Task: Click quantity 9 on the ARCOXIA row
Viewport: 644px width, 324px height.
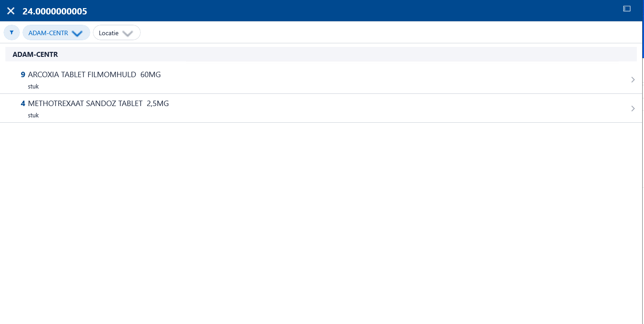Action: click(x=23, y=74)
